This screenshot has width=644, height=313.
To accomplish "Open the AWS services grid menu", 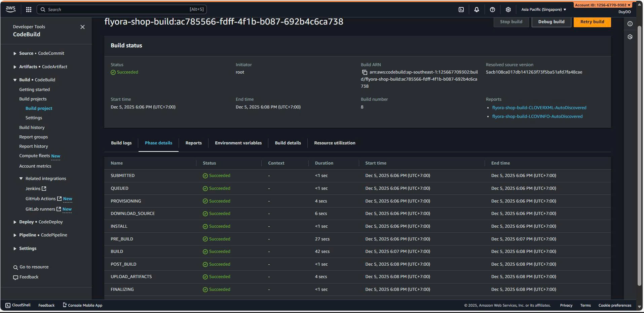I will pyautogui.click(x=29, y=9).
